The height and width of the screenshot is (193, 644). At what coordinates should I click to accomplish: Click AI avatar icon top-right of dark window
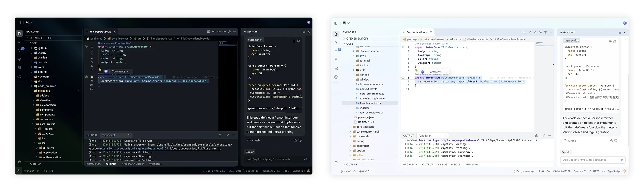coord(309,22)
